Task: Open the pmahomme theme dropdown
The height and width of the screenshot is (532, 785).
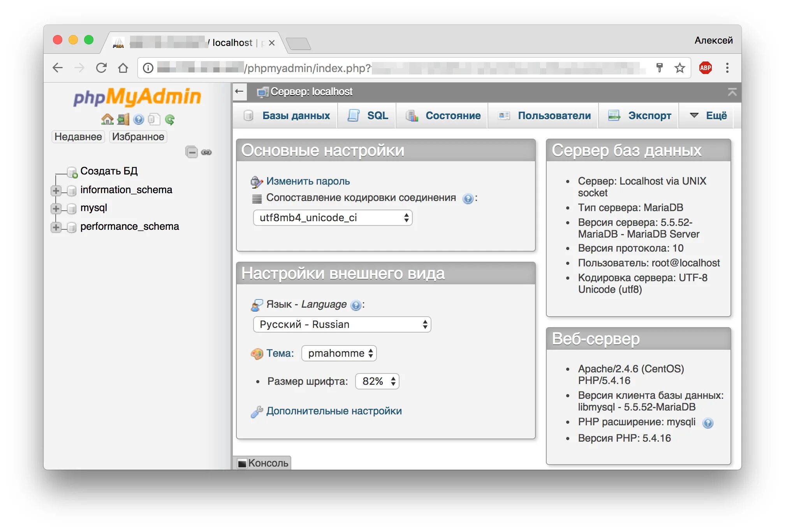Action: (339, 353)
